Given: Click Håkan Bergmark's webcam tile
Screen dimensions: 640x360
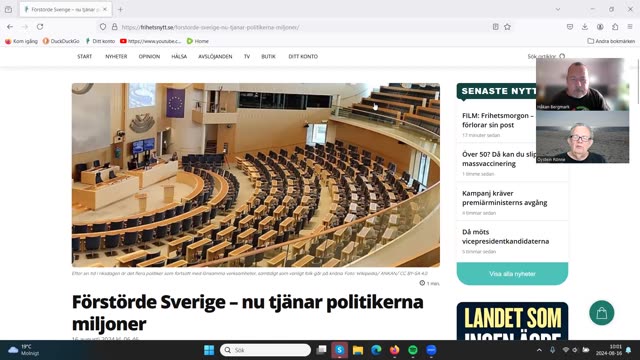Looking at the screenshot, I should (x=582, y=84).
